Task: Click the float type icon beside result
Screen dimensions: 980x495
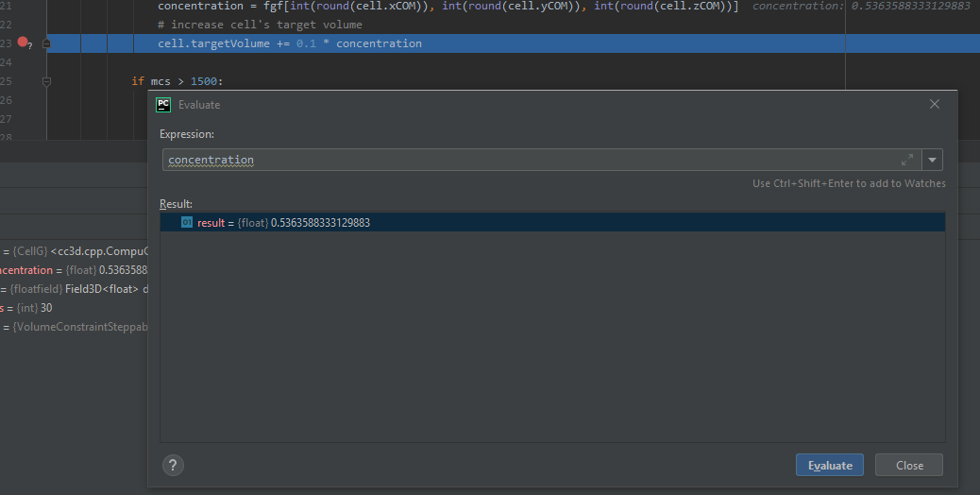Action: tap(187, 222)
